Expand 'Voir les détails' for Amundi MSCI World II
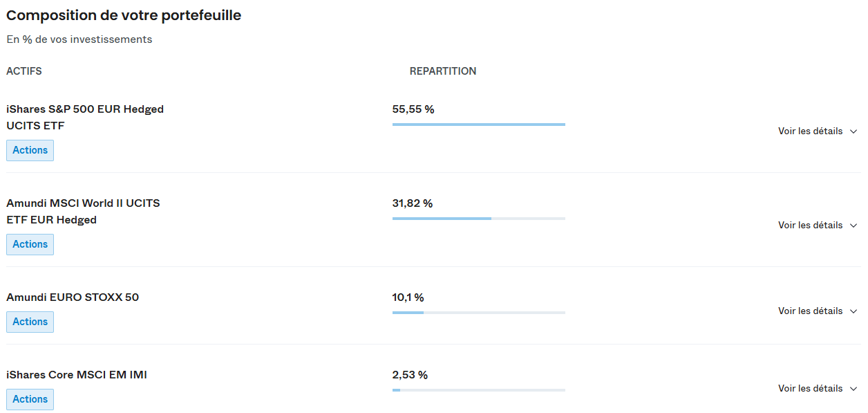This screenshot has width=868, height=413. pyautogui.click(x=810, y=226)
